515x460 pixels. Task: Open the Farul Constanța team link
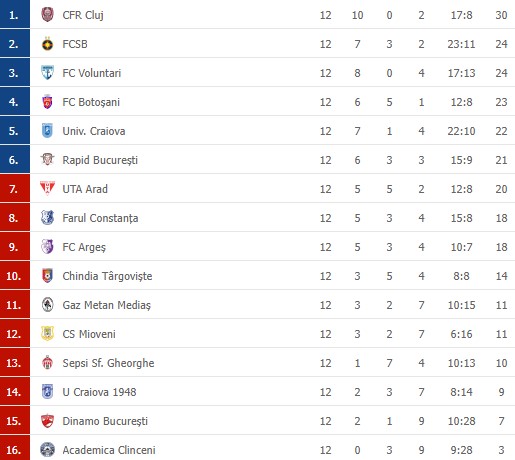(100, 218)
